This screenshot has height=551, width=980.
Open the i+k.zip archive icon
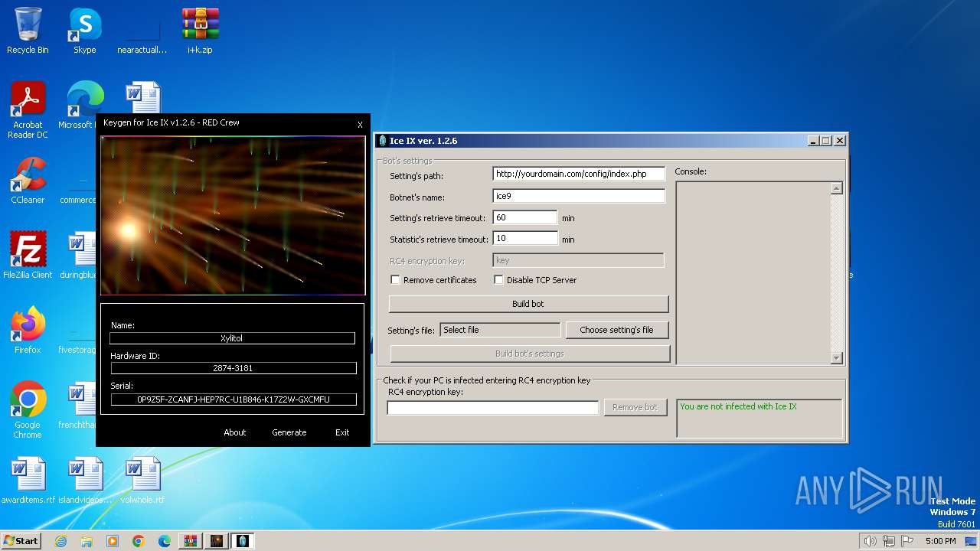(x=200, y=31)
